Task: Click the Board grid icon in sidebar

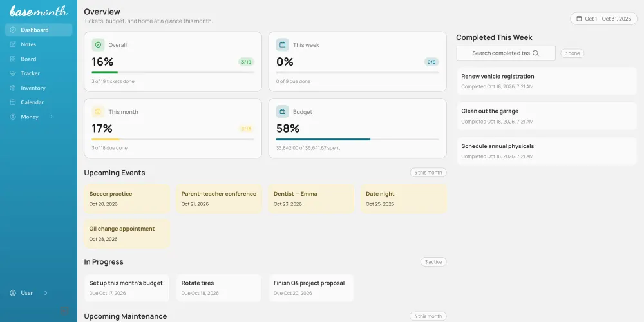Action: click(13, 59)
